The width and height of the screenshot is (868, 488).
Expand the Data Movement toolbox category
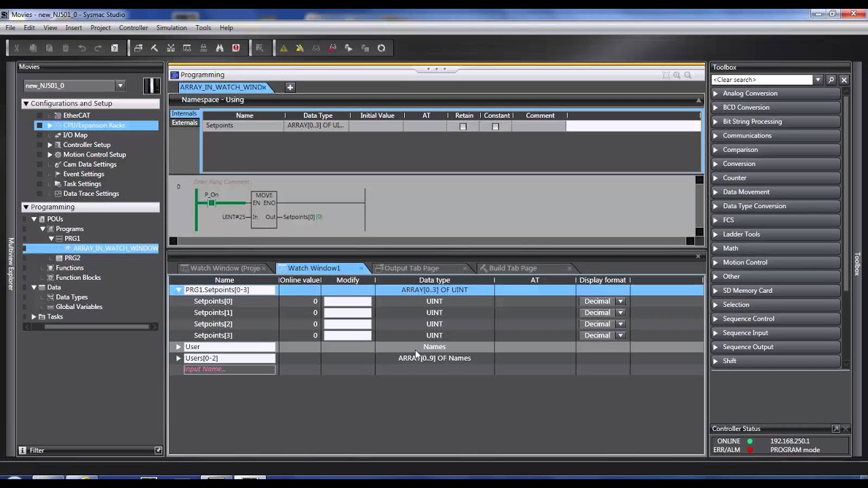715,192
